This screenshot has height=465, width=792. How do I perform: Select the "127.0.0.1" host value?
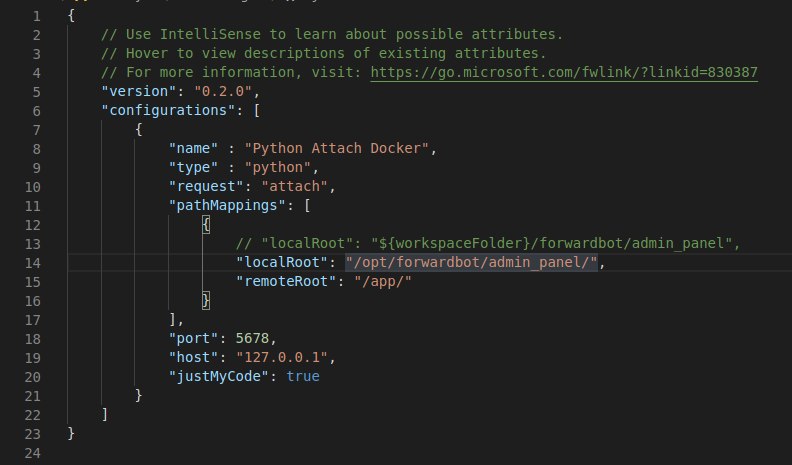[x=282, y=358]
